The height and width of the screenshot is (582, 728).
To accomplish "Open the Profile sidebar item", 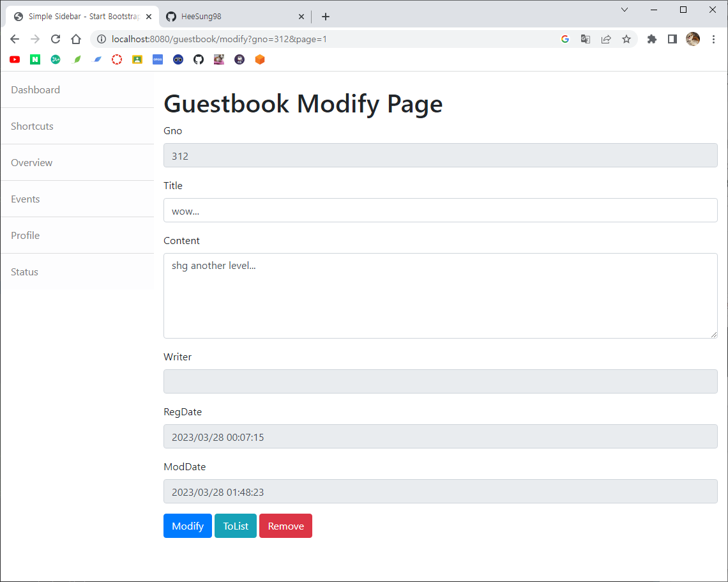I will [26, 236].
